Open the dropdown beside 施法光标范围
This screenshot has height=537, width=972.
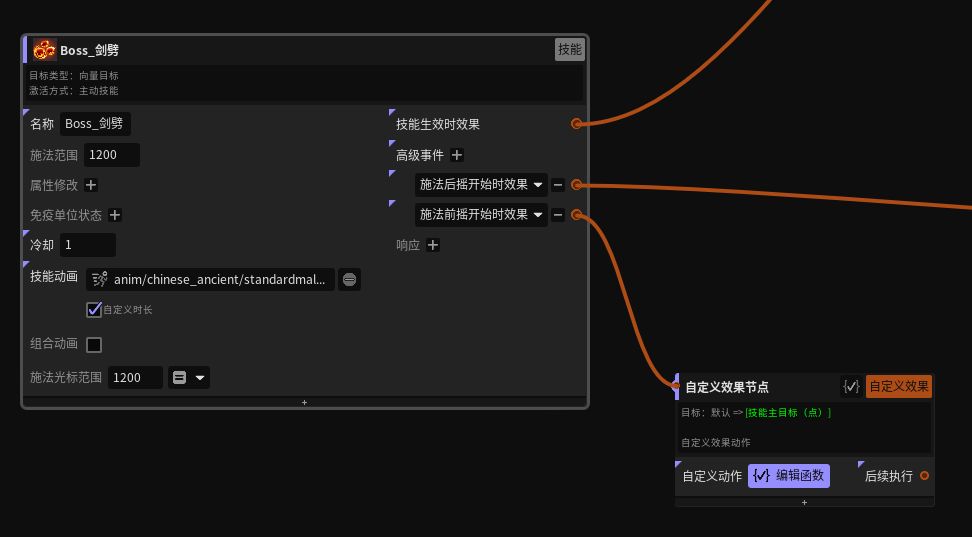click(x=189, y=378)
